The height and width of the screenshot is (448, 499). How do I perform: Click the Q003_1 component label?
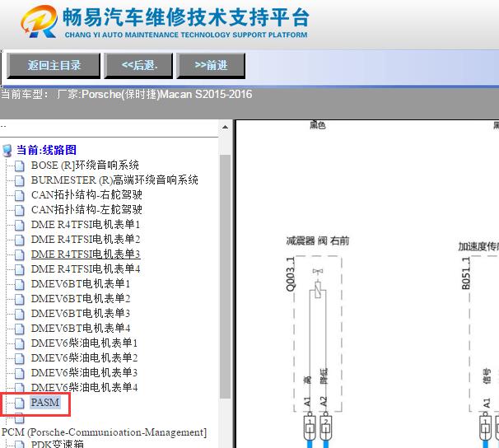pos(290,274)
